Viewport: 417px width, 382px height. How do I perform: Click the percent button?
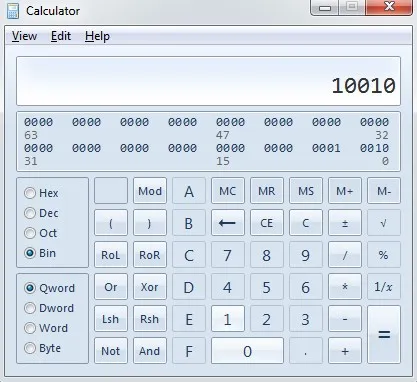coord(384,255)
